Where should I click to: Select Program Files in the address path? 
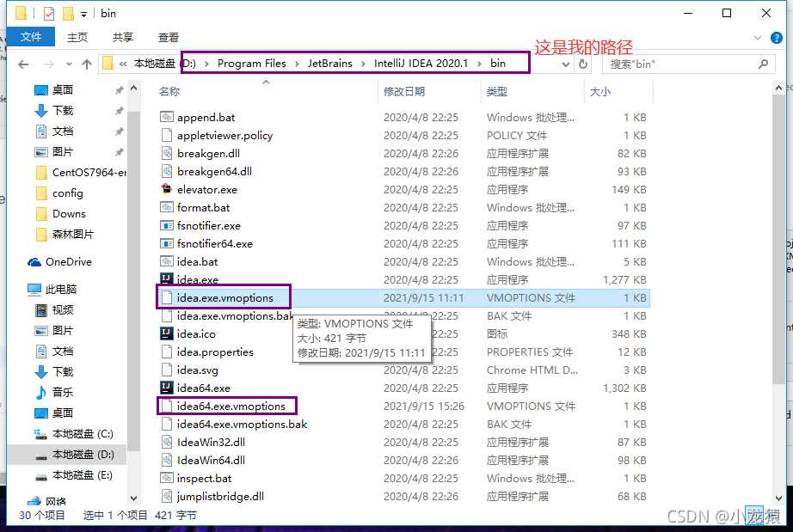(251, 63)
